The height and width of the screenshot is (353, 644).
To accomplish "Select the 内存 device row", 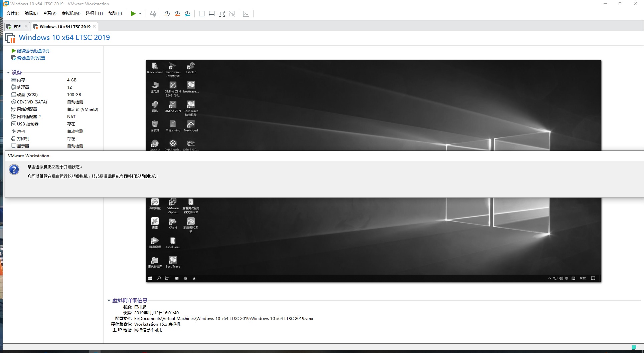I will 55,80.
